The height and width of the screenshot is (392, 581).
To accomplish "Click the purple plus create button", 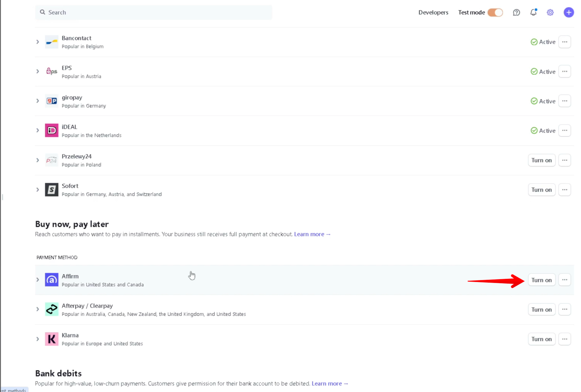I will 568,12.
